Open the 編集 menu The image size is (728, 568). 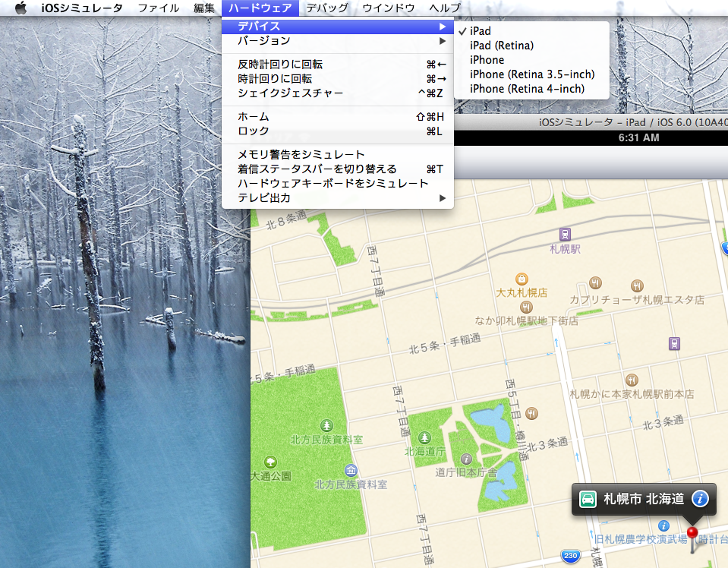point(203,8)
